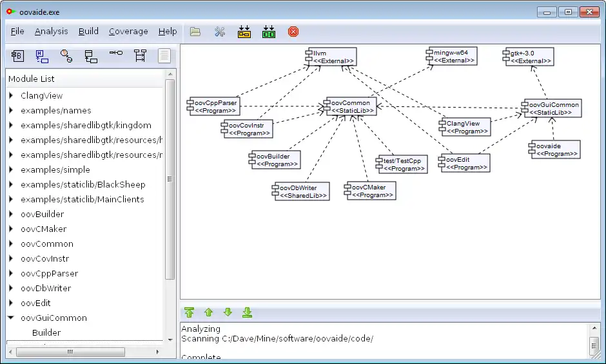Open the File menu

[x=17, y=32]
